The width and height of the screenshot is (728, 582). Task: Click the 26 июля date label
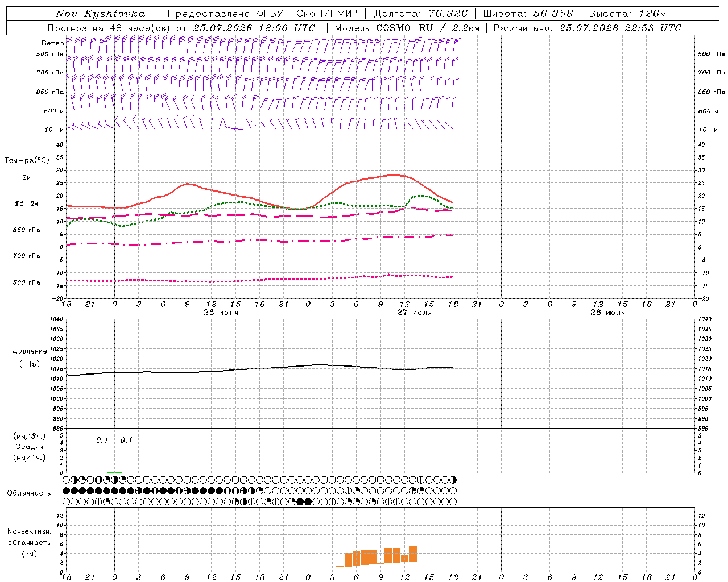(x=221, y=312)
